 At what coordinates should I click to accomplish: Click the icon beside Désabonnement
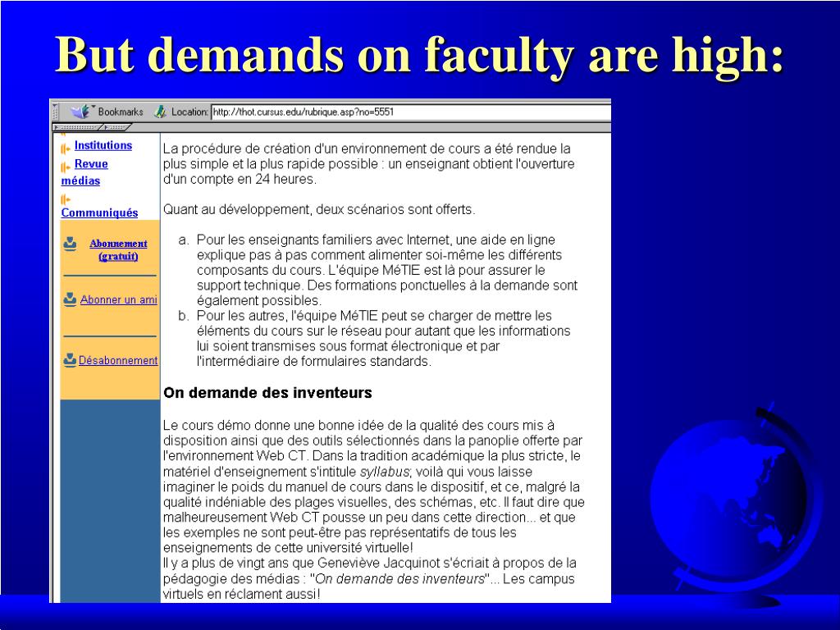[x=71, y=360]
